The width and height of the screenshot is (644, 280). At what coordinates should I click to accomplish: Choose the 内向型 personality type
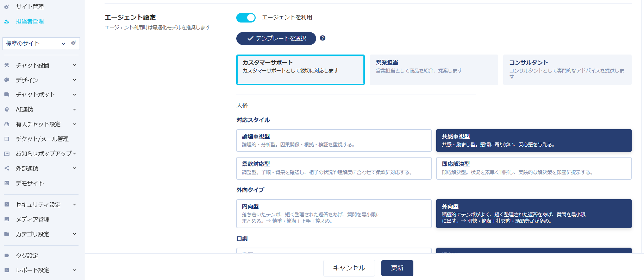333,214
